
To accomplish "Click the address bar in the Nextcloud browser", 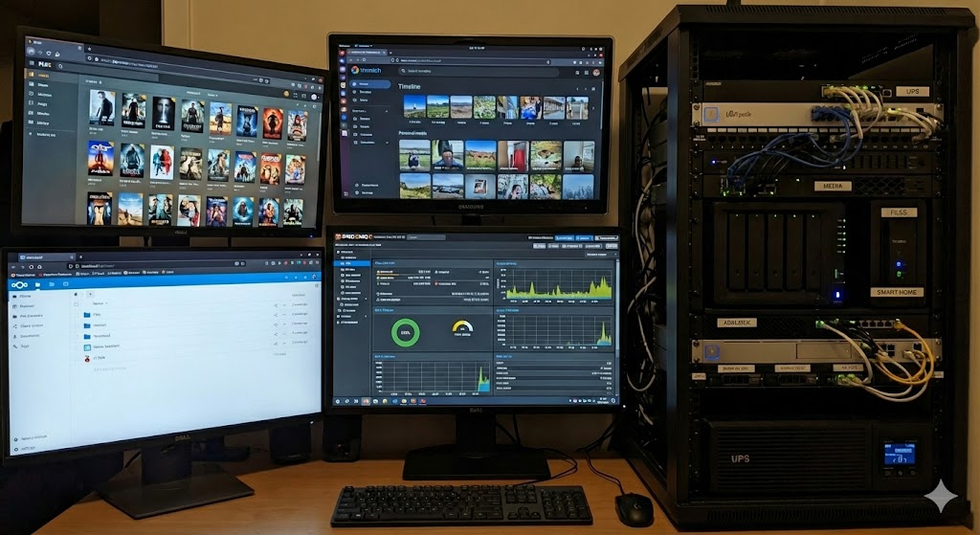I will 156,264.
